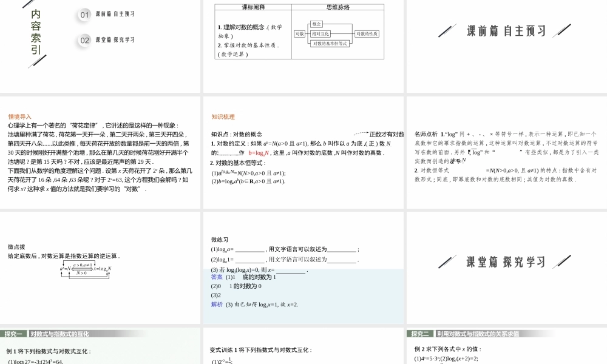This screenshot has height=364, width=607.
Task: Click the 知识点：对数的概念 line
Action: (x=237, y=134)
